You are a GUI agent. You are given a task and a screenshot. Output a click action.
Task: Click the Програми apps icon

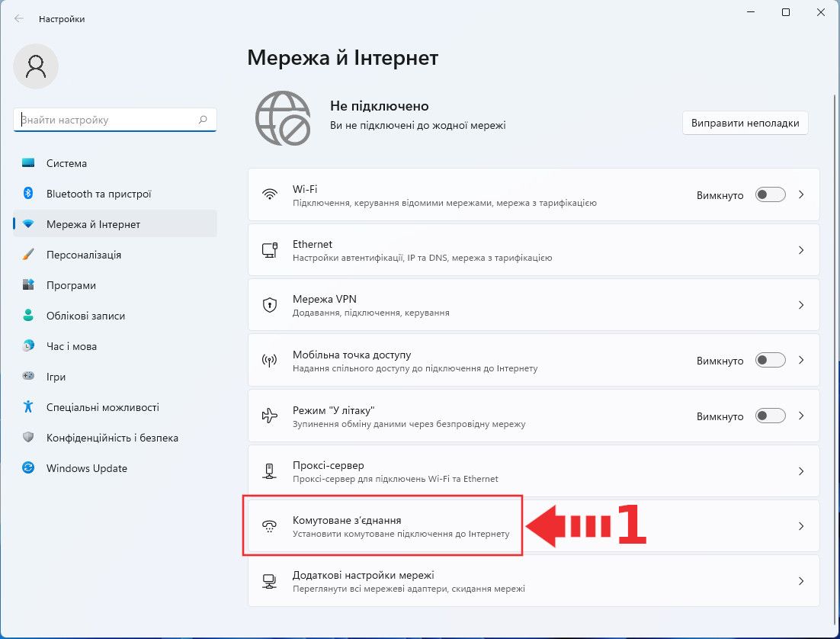pos(28,285)
